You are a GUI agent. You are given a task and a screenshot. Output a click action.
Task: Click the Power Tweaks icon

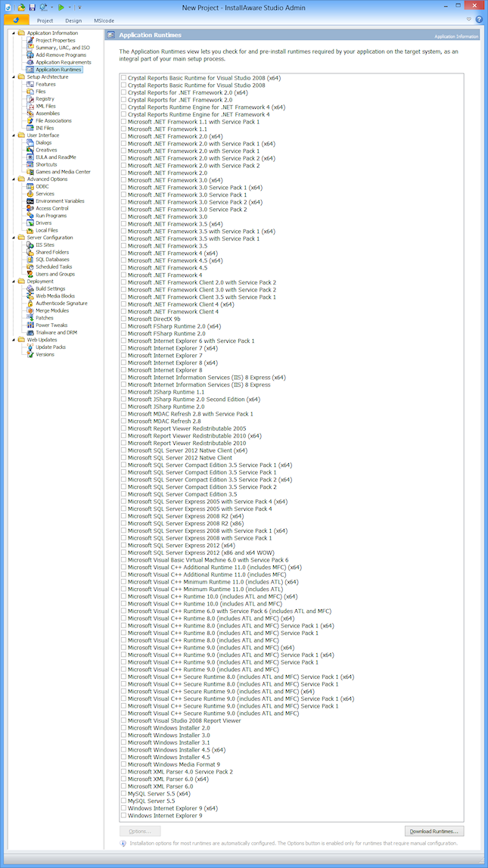coord(31,325)
